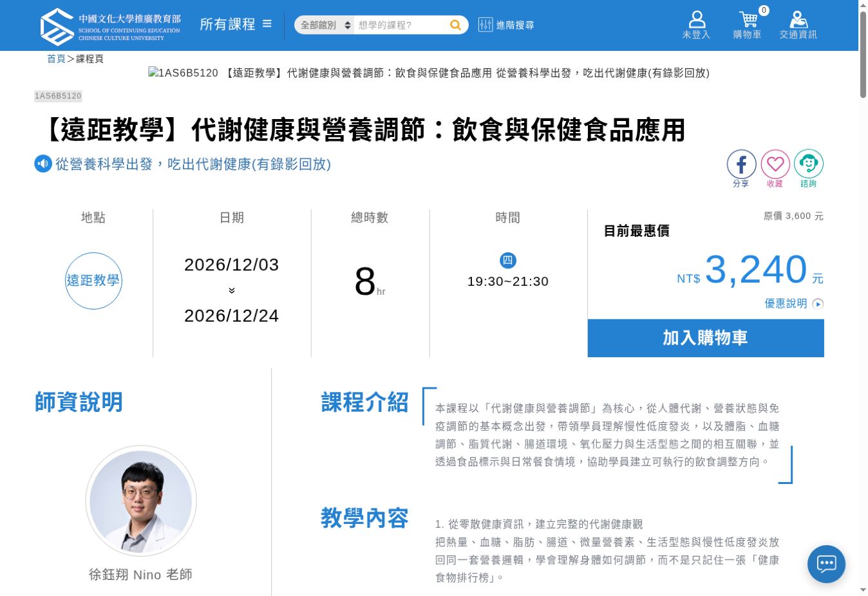Click the course code 1AS6B5120 tag
Screen dimensions: 868x596
click(58, 96)
